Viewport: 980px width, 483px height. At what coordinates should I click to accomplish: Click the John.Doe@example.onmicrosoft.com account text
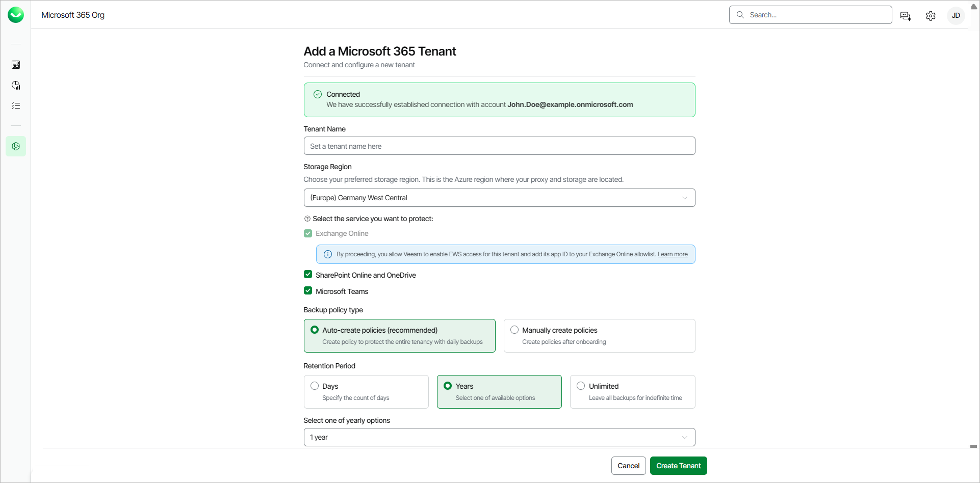570,104
